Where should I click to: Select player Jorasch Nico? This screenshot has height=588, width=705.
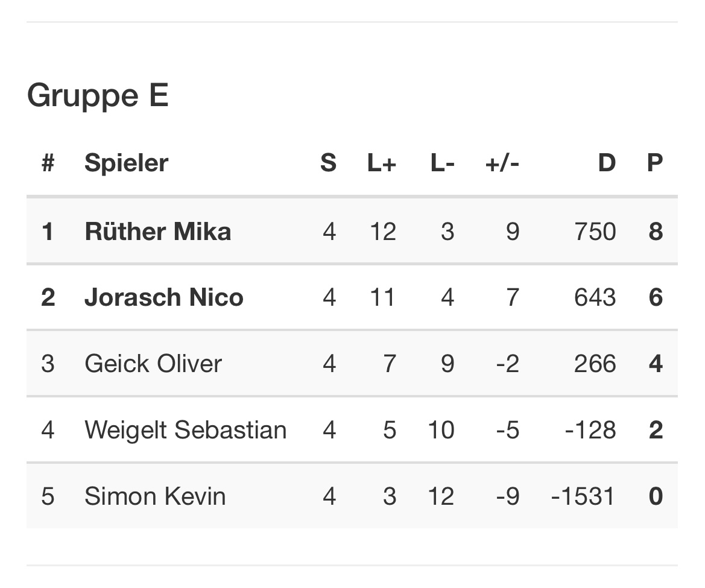(x=163, y=297)
